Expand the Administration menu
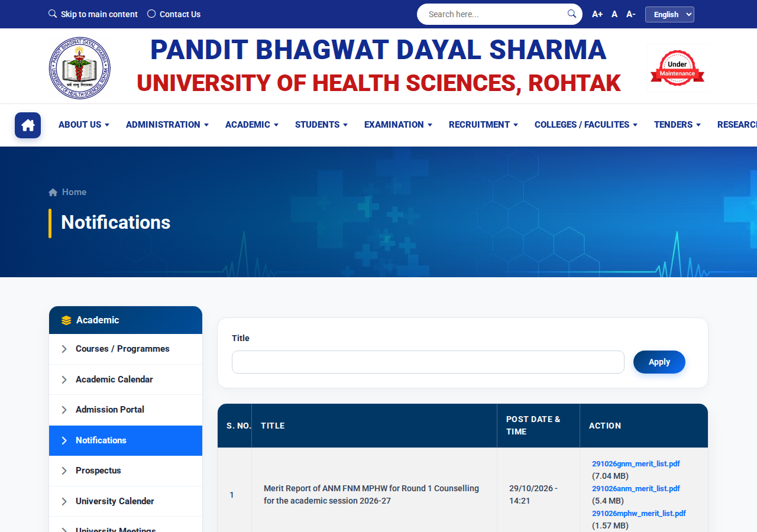Image resolution: width=757 pixels, height=532 pixels. tap(167, 125)
